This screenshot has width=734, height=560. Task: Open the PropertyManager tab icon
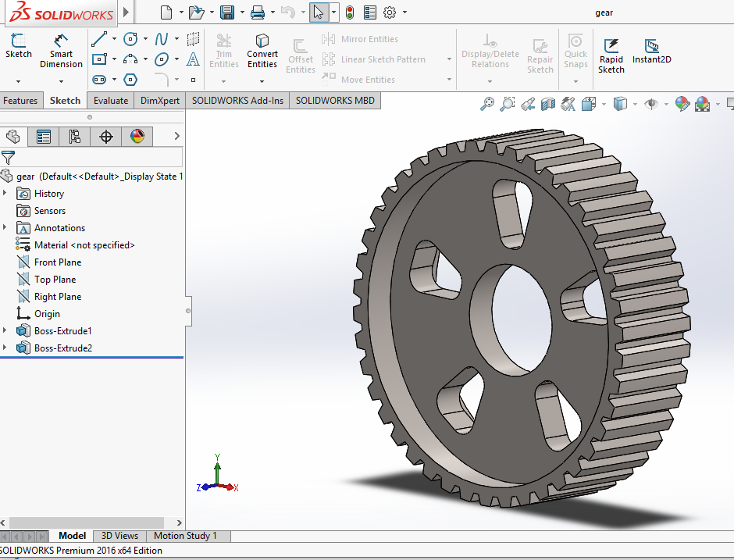(x=44, y=137)
